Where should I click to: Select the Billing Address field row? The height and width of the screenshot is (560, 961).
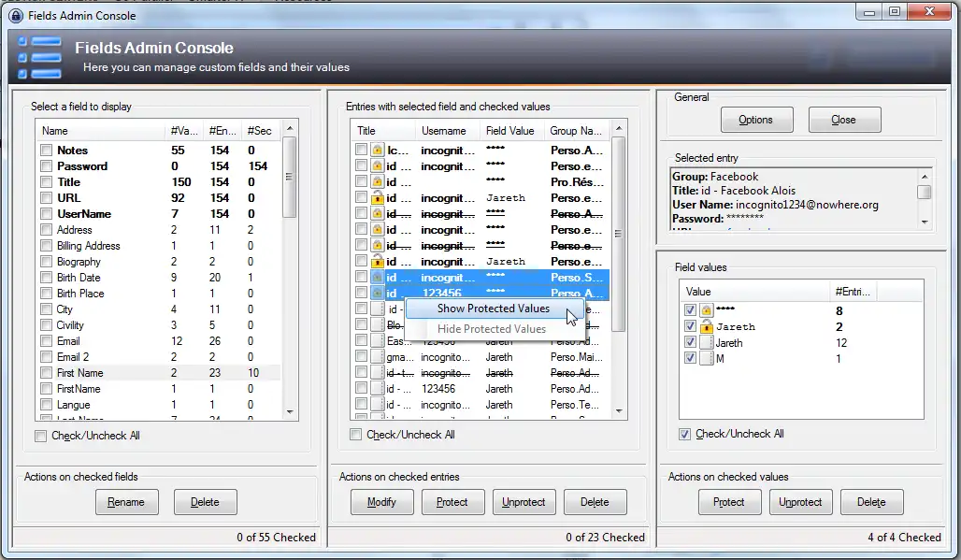(159, 246)
